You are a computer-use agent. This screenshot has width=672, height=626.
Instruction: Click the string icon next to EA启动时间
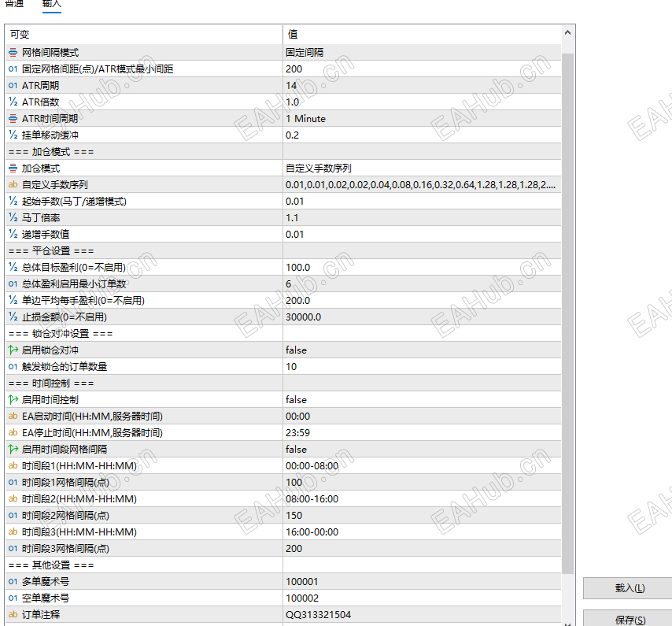pyautogui.click(x=13, y=417)
